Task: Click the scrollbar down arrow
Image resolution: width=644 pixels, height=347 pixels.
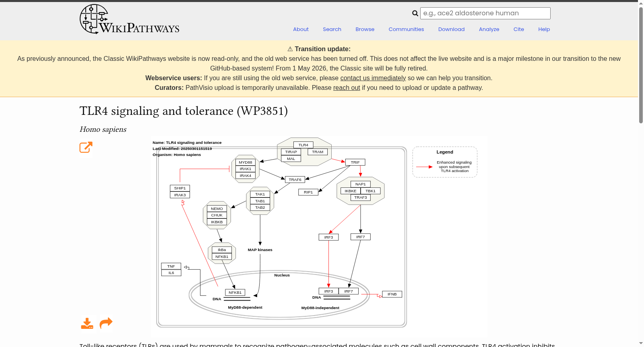Action: pos(641,343)
